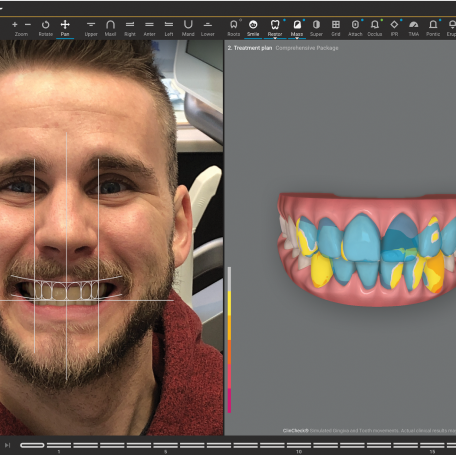Toggle the Smile photo view off
The height and width of the screenshot is (457, 456).
coord(253,28)
